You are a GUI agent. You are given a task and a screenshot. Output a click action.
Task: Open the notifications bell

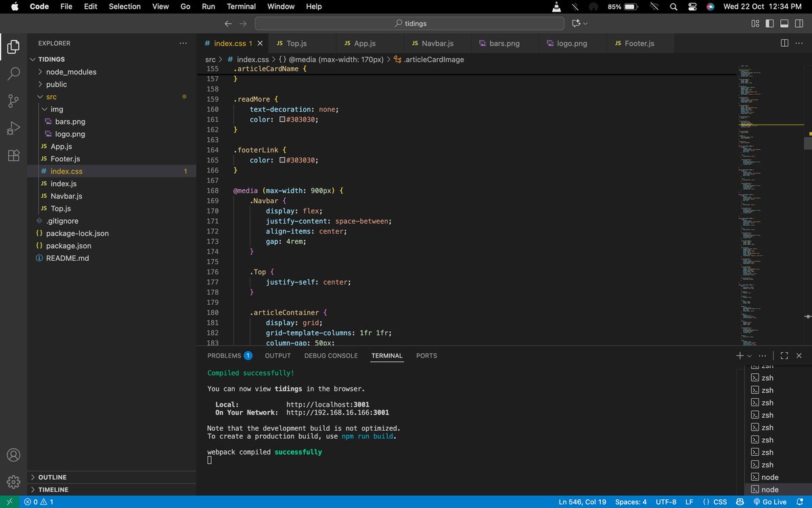coord(800,502)
